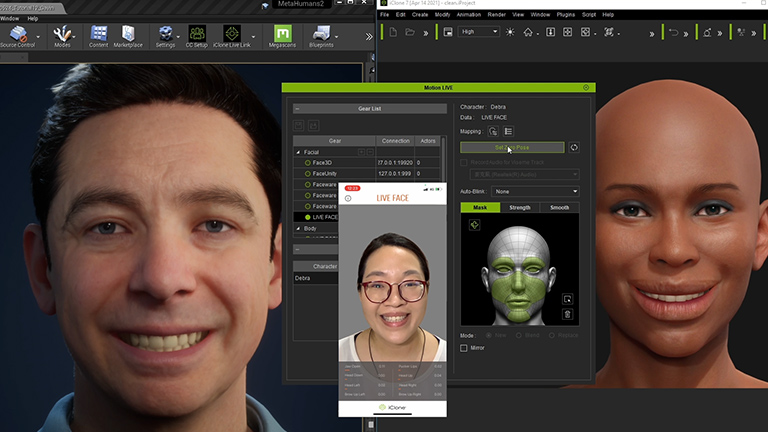Toggle FaceUnity gear activation circle
The width and height of the screenshot is (768, 432).
[308, 173]
